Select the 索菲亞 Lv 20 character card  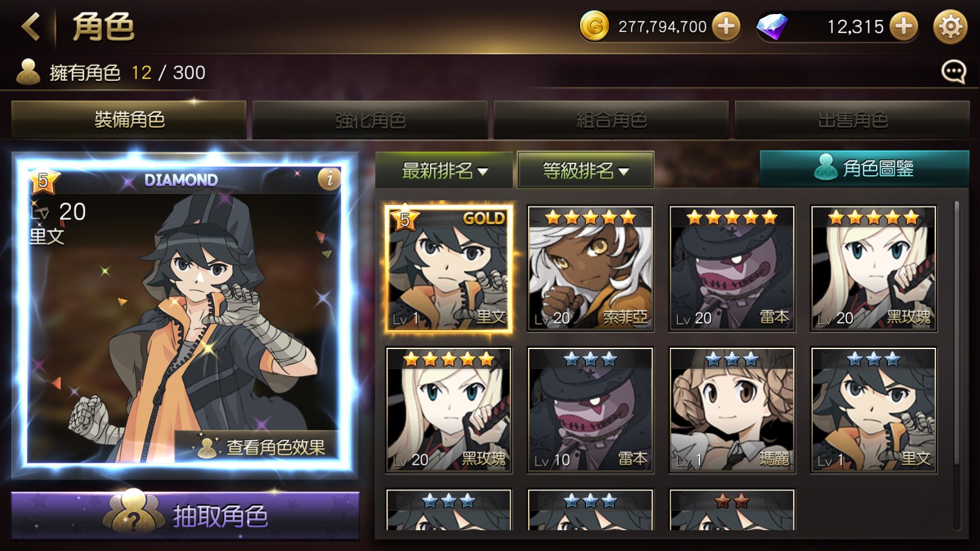coord(590,269)
